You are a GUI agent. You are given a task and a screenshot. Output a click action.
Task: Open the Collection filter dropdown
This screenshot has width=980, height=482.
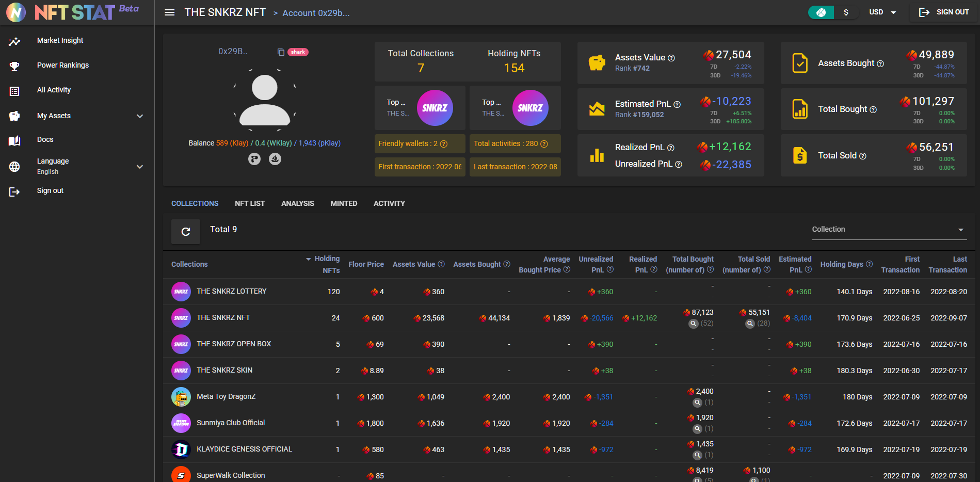tap(888, 230)
